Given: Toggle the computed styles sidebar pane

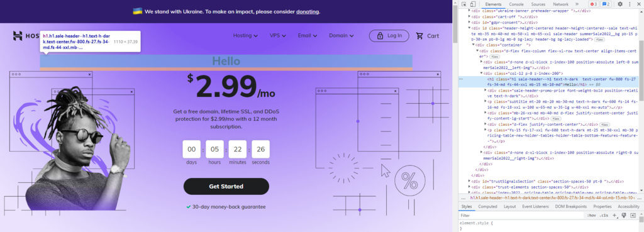Looking at the screenshot, I should 633,215.
